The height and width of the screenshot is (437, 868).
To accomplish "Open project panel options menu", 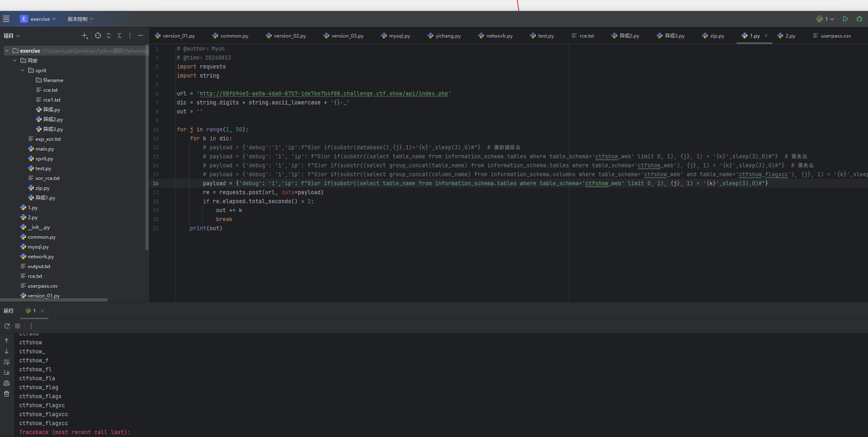I will [x=130, y=36].
